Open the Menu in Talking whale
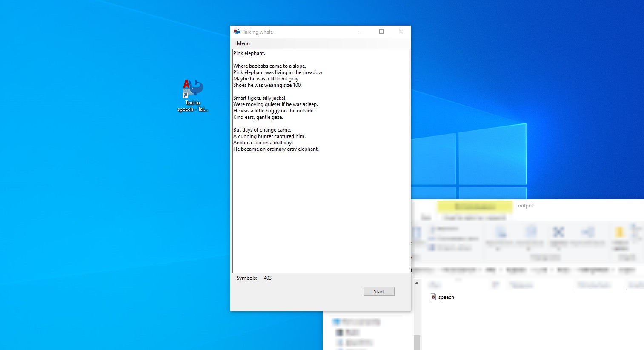The width and height of the screenshot is (644, 350). point(243,43)
